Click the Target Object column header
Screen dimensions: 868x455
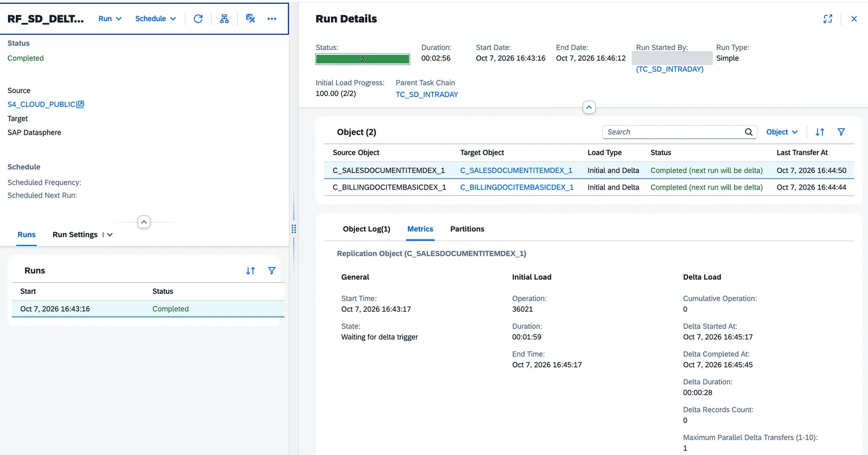[x=482, y=153]
